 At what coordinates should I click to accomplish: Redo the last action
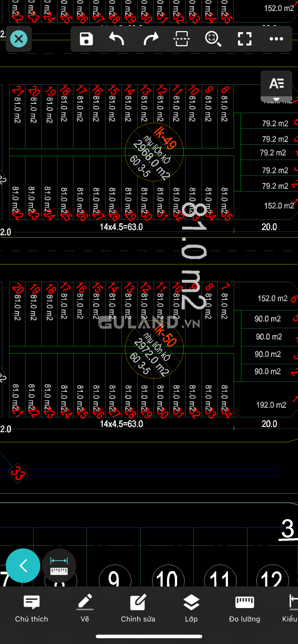[151, 39]
